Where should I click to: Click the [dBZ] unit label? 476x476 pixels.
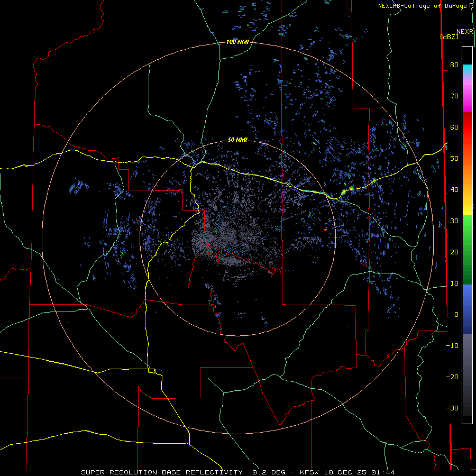449,36
